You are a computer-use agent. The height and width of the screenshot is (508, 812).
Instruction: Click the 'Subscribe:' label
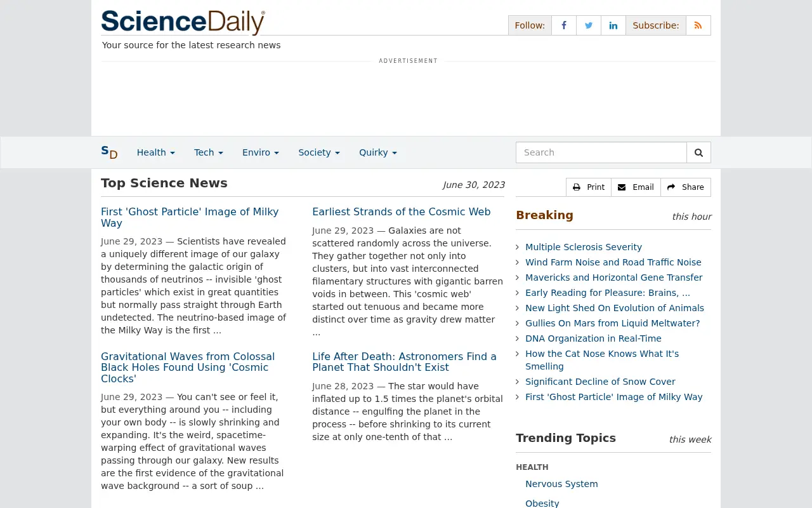pos(656,25)
